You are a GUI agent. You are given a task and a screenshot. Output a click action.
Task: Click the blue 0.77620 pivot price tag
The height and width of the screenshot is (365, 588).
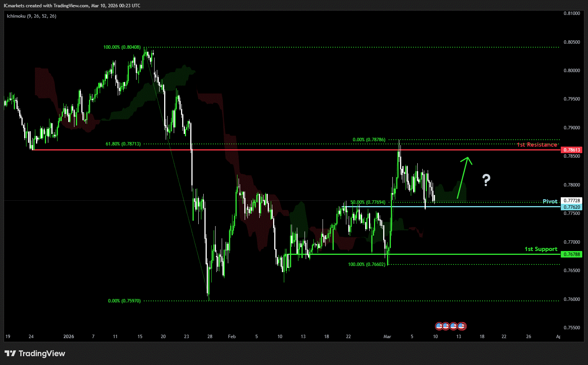[x=571, y=207]
